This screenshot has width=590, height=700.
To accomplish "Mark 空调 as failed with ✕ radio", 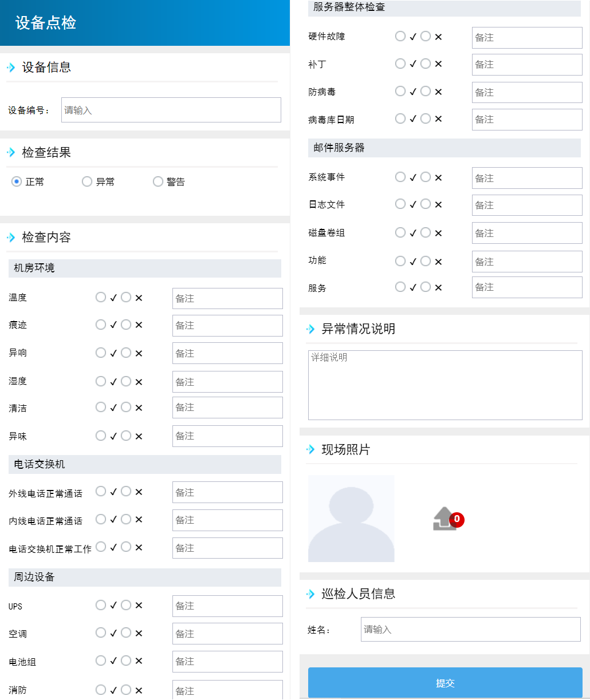I will coord(126,632).
